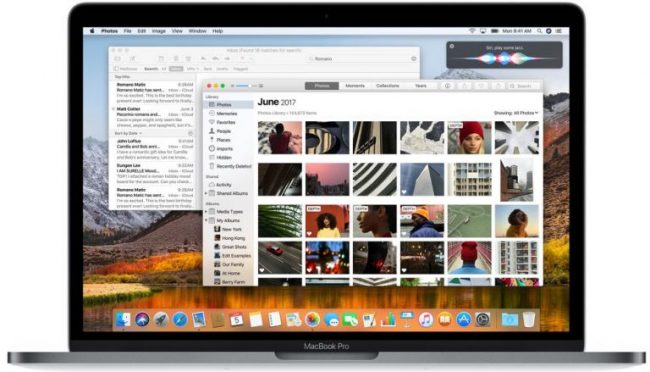This screenshot has width=650, height=372.
Task: Switch to the Collections tab
Action: point(388,86)
